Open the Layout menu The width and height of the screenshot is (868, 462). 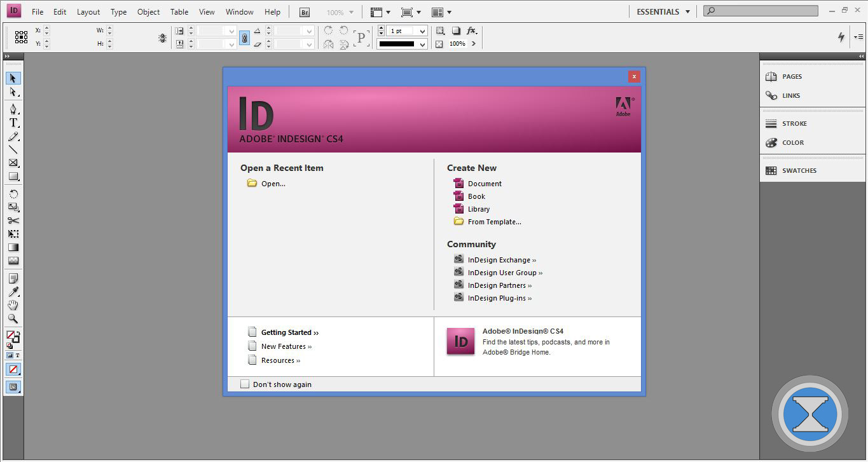tap(88, 11)
